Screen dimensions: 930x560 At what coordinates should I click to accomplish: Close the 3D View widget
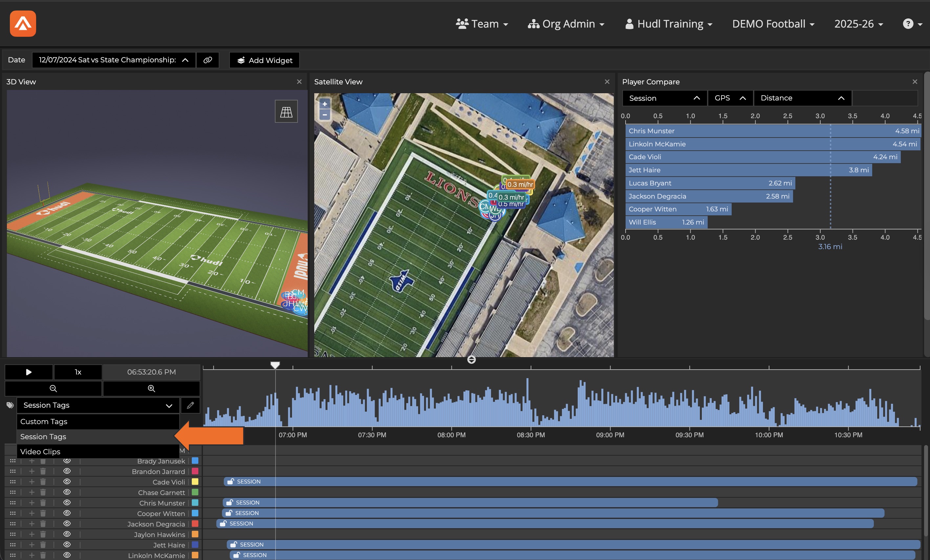pos(299,81)
